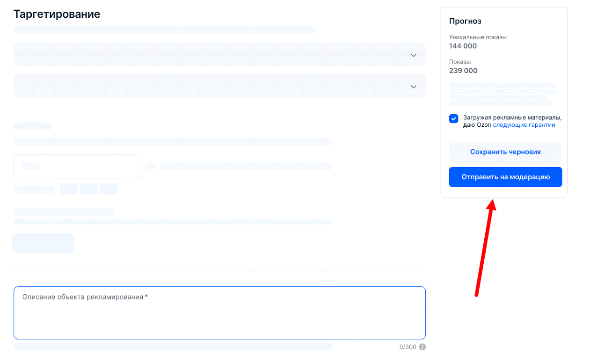Viewport: 590px width, 364px height.
Task: Select the first of three placeholder chips
Action: [x=68, y=189]
